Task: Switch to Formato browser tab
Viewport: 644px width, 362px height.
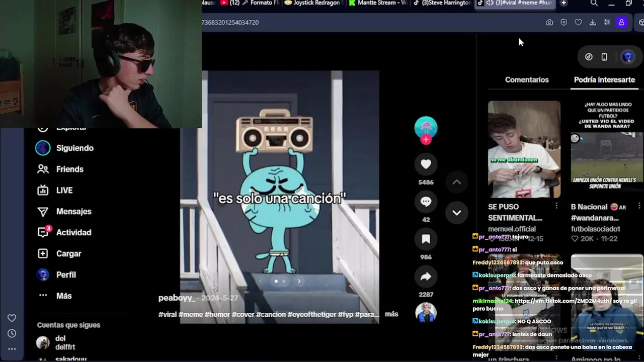Action: point(261,3)
